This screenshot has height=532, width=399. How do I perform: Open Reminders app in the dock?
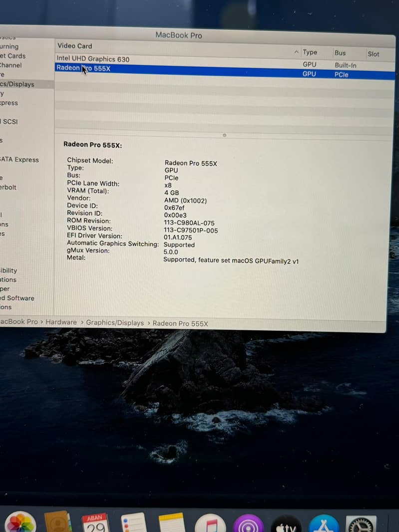coord(132,523)
